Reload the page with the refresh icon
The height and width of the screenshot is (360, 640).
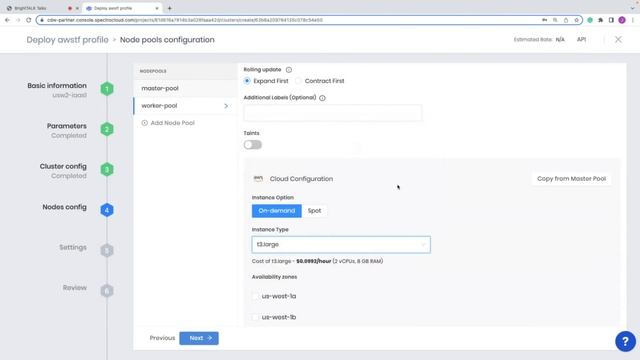29,20
